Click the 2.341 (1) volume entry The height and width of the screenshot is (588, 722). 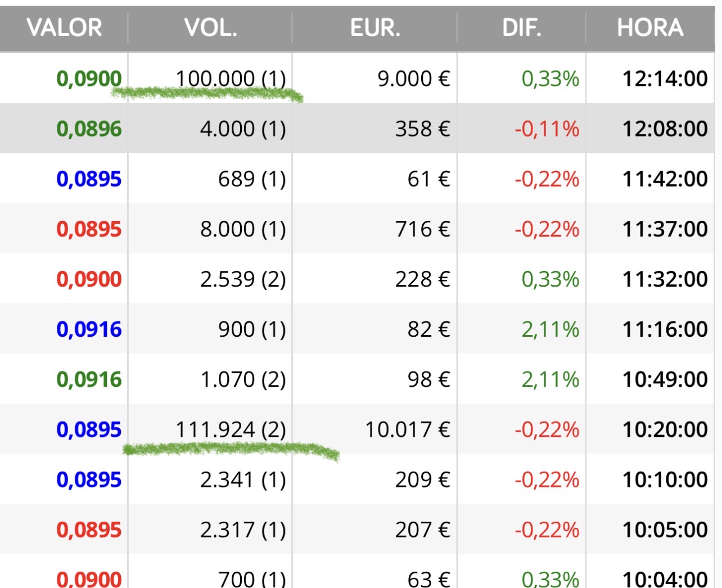(243, 480)
